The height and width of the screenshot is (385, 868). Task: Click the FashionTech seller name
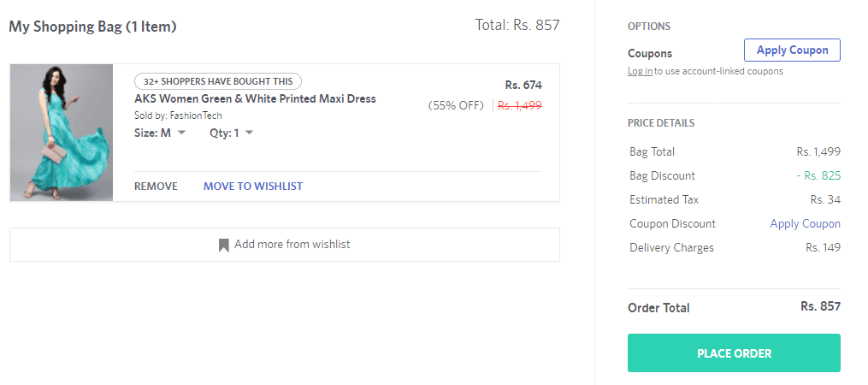(196, 115)
